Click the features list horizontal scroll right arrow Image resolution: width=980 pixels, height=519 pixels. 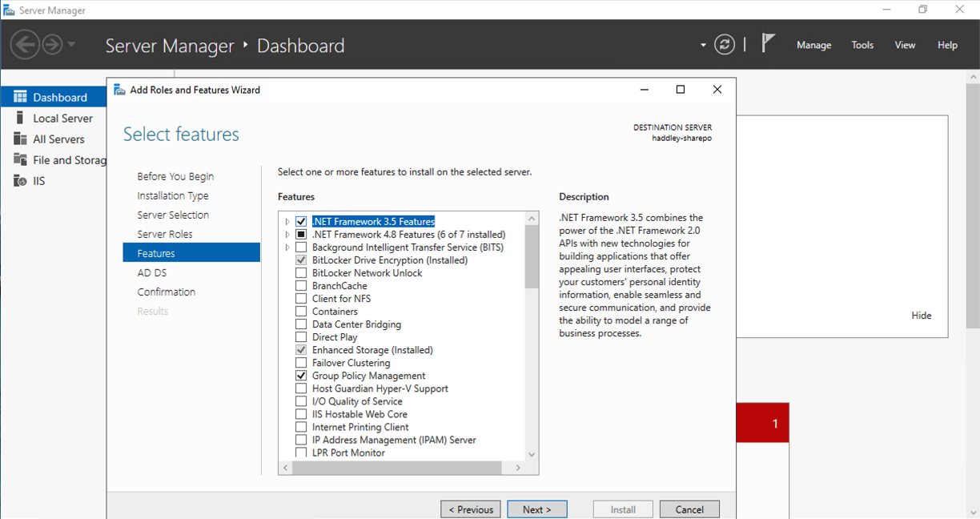[x=518, y=468]
